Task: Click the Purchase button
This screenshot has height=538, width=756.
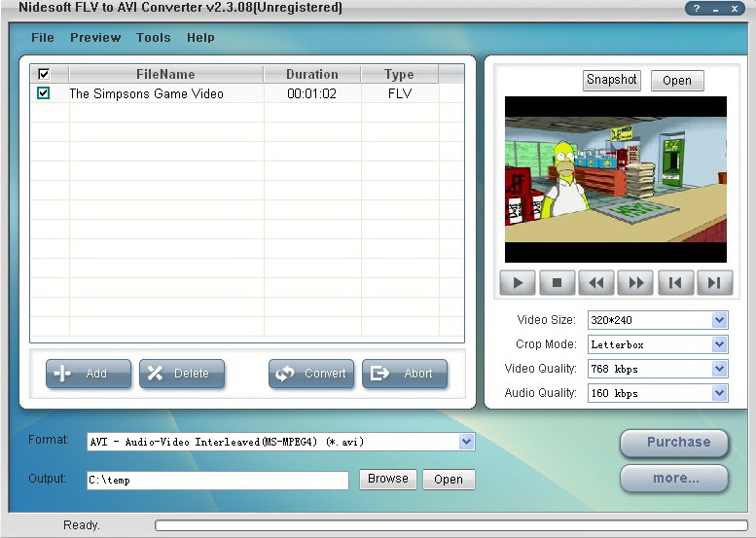Action: 674,443
